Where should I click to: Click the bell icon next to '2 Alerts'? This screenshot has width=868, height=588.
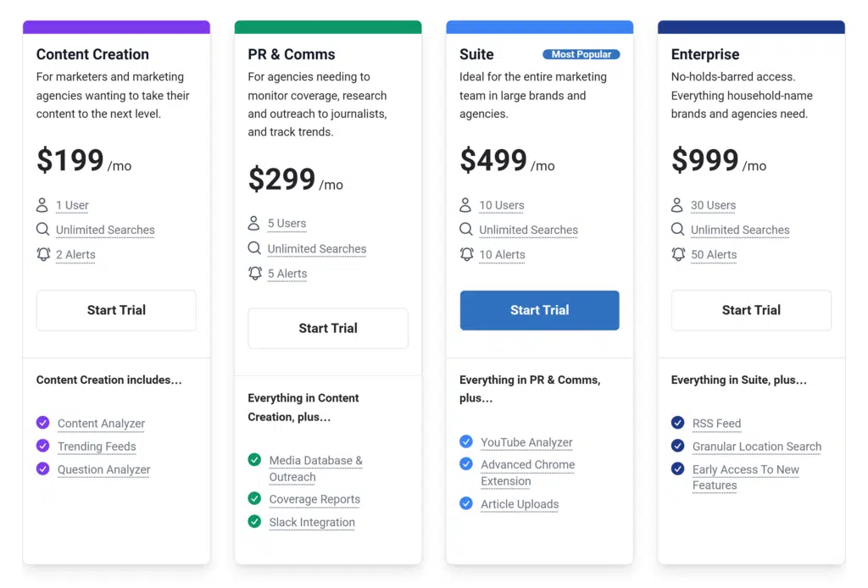43,254
